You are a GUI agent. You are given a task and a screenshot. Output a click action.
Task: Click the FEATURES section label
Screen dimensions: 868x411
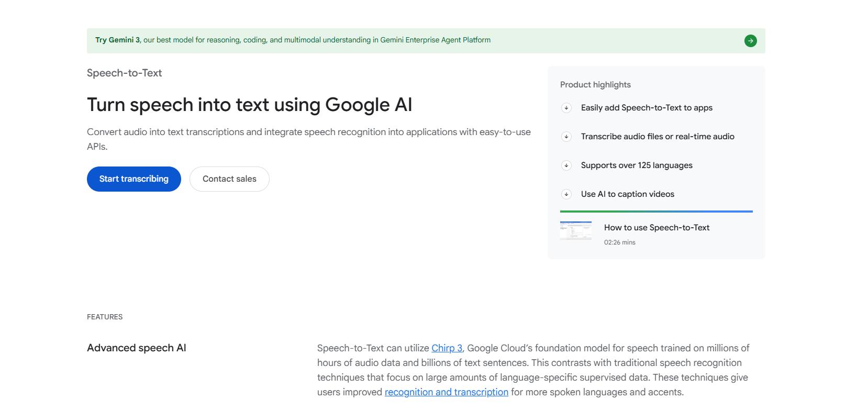pyautogui.click(x=105, y=317)
